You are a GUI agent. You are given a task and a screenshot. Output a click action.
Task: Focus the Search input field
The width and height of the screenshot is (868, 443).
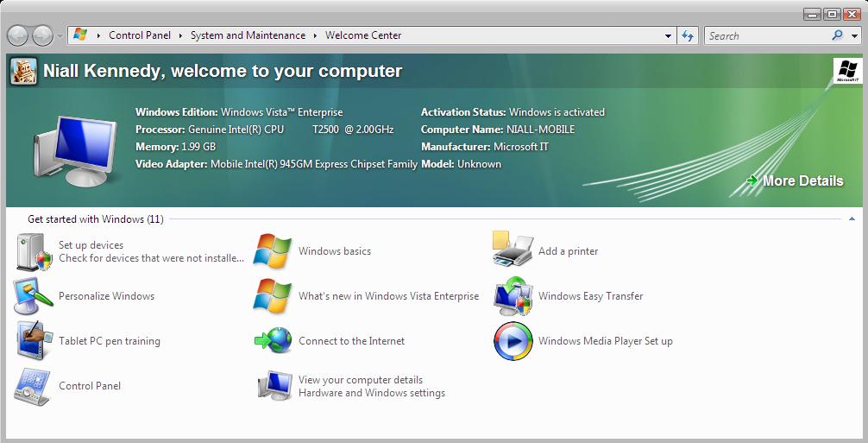point(769,36)
